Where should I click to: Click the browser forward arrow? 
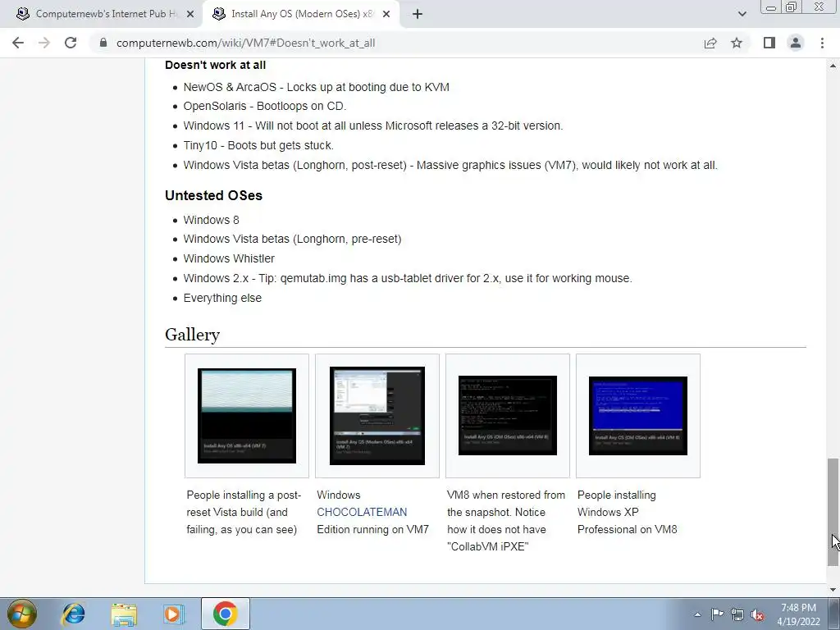point(44,43)
